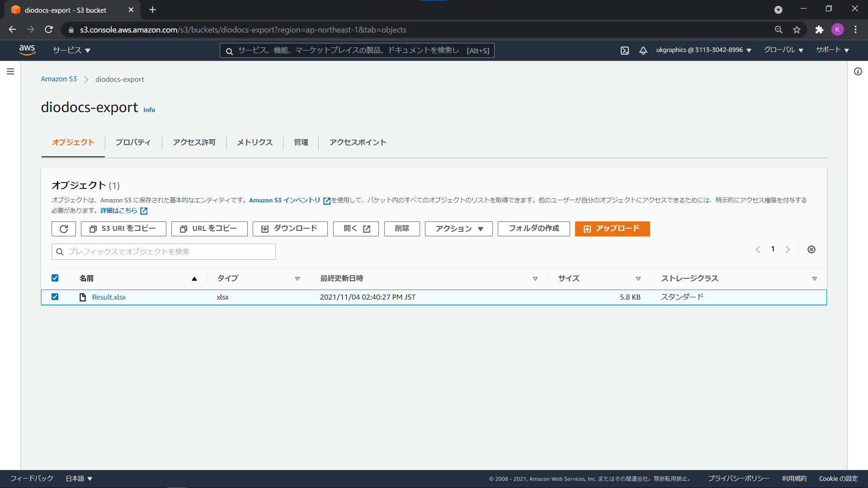Switch to the メトリクス tab
Image resolution: width=868 pixels, height=488 pixels.
click(x=255, y=142)
